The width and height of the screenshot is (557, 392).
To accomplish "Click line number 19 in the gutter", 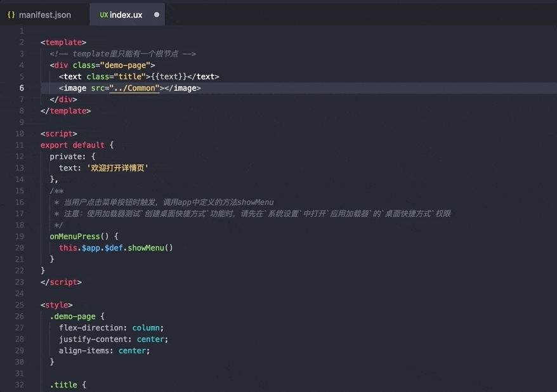I will [20, 237].
